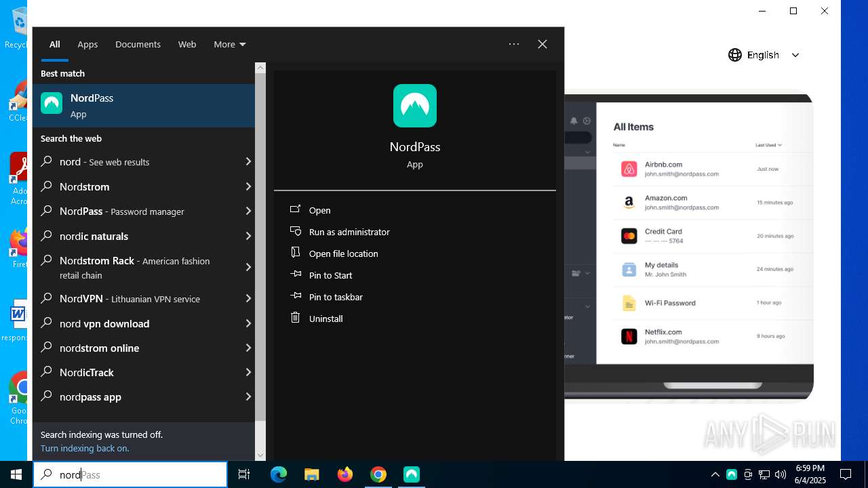Close the Windows search panel
The height and width of the screenshot is (488, 868).
coord(542,44)
